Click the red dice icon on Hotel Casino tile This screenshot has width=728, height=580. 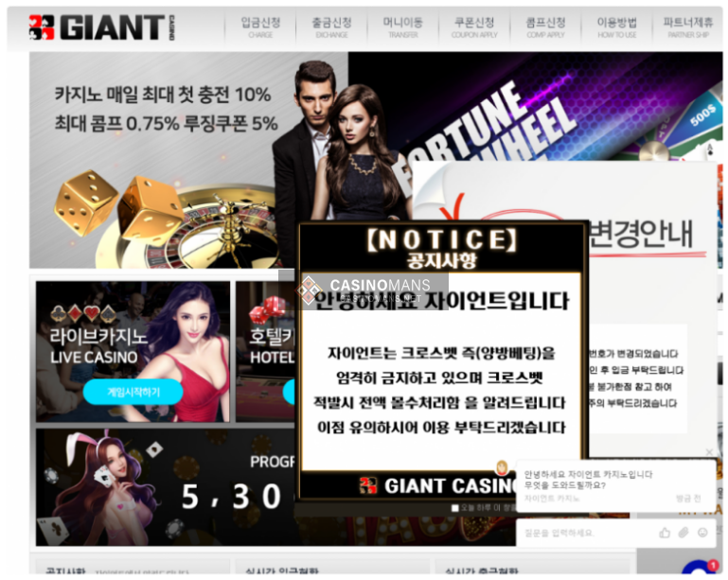(x=266, y=310)
